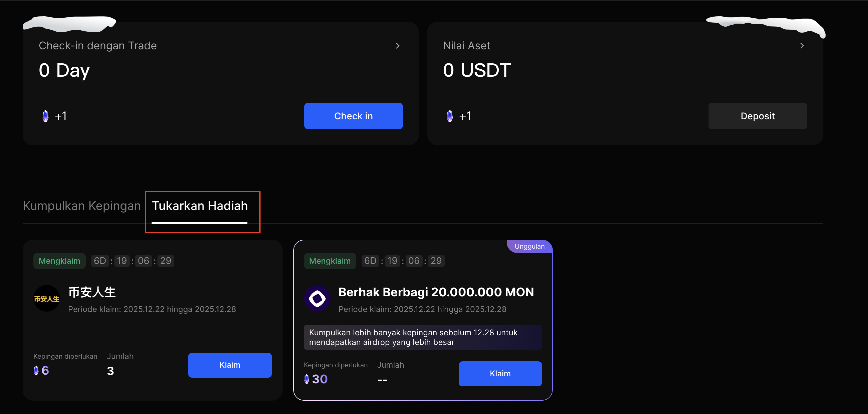The image size is (868, 414).
Task: Open Berhak Berbagi 20.000.000 MON title
Action: pos(436,292)
